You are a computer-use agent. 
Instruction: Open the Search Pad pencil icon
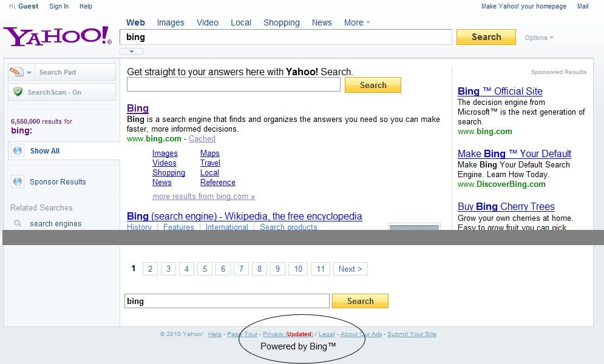pos(16,72)
